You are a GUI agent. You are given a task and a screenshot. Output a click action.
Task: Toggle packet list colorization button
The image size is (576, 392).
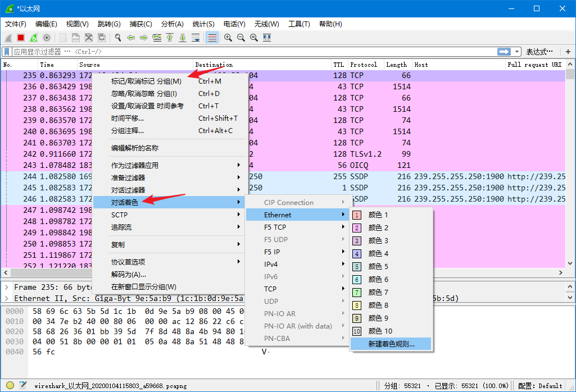click(x=212, y=38)
